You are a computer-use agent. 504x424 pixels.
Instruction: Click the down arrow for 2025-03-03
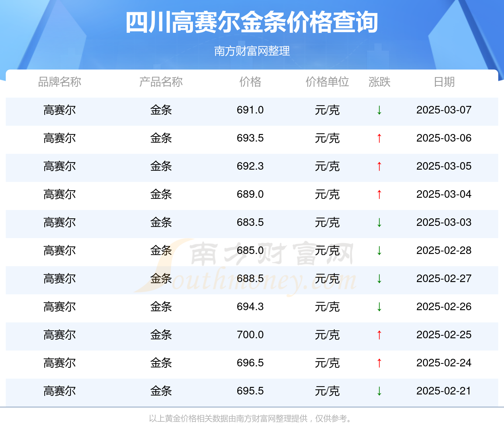(379, 222)
